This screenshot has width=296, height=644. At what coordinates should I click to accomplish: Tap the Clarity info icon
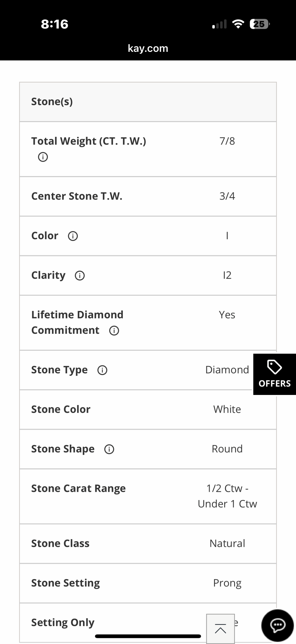[x=80, y=275]
